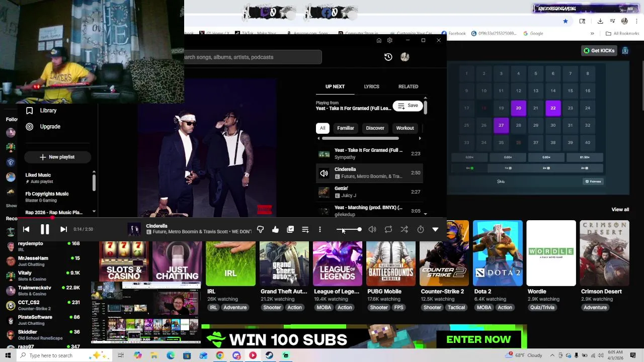644x362 pixels.
Task: Click the Get KICKs button
Action: click(599, 50)
